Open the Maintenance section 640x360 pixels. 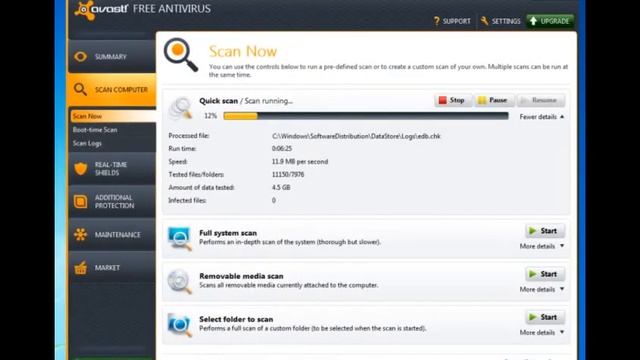(112, 234)
